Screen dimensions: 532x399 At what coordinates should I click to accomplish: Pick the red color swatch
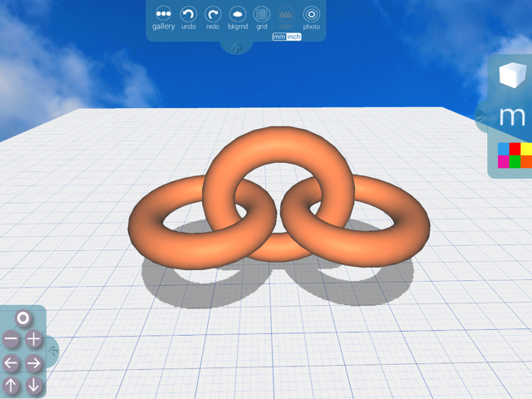tap(515, 149)
